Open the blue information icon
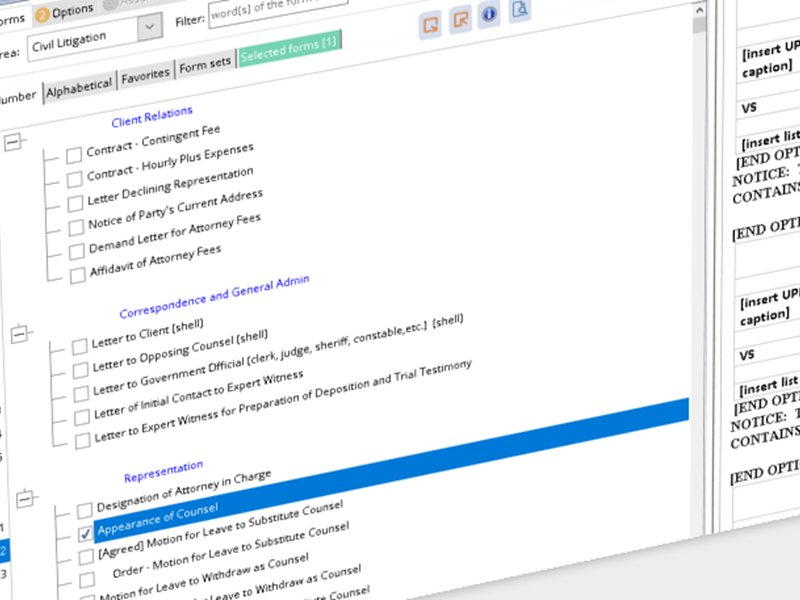800x600 pixels. pyautogui.click(x=489, y=14)
